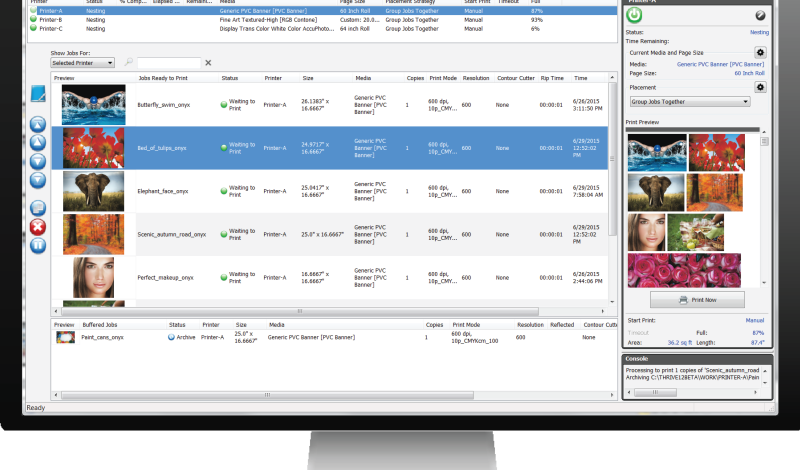Image resolution: width=800 pixels, height=470 pixels.
Task: Click the tulips thumbnail in job list
Action: click(x=93, y=148)
